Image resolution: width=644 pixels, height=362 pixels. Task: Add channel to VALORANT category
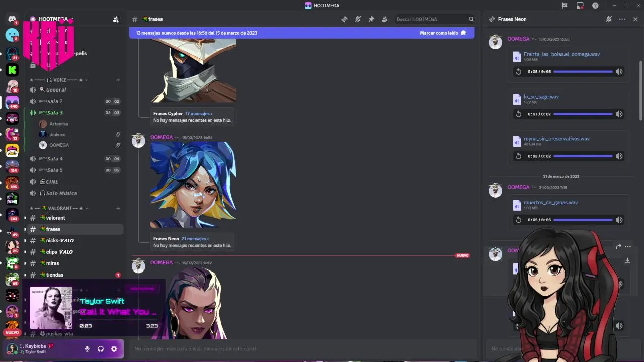point(118,208)
